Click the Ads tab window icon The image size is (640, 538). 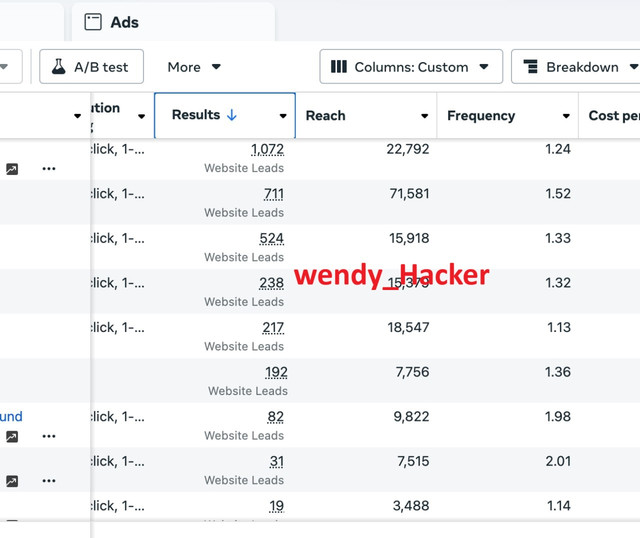93,22
